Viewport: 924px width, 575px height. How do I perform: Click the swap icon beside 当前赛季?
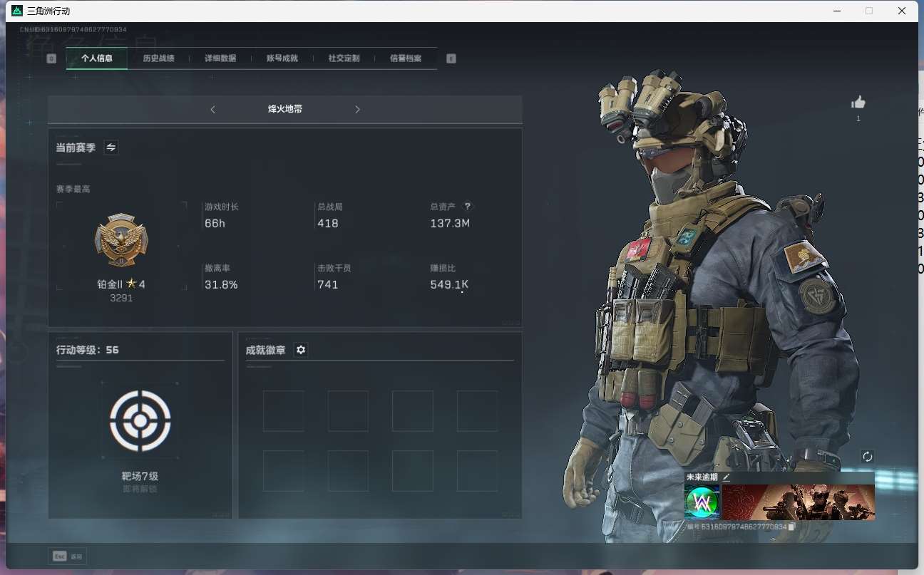pos(111,147)
